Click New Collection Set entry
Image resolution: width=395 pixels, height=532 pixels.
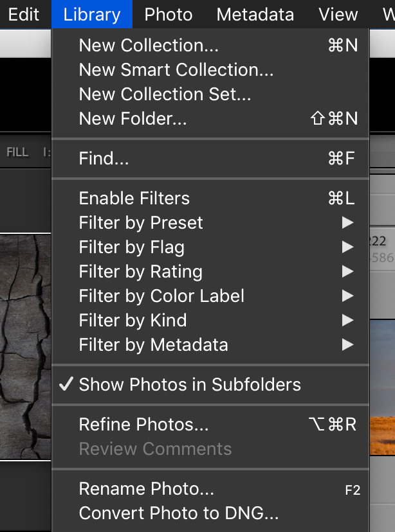point(165,94)
